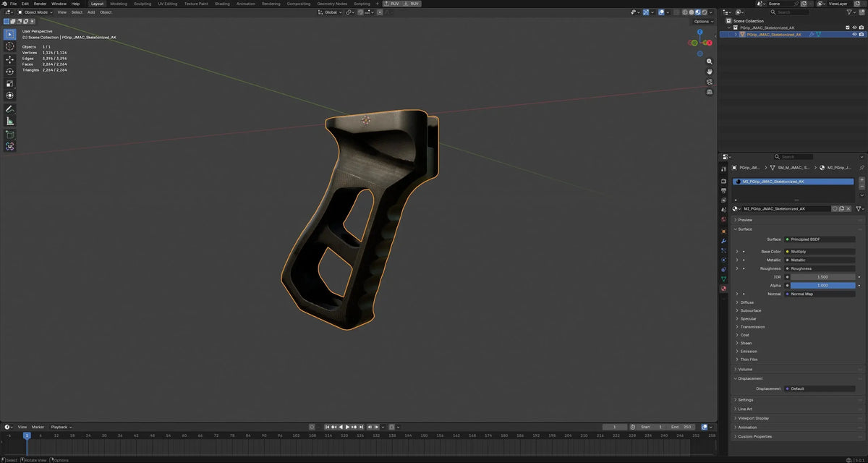Adjust the IOR value field

click(822, 277)
